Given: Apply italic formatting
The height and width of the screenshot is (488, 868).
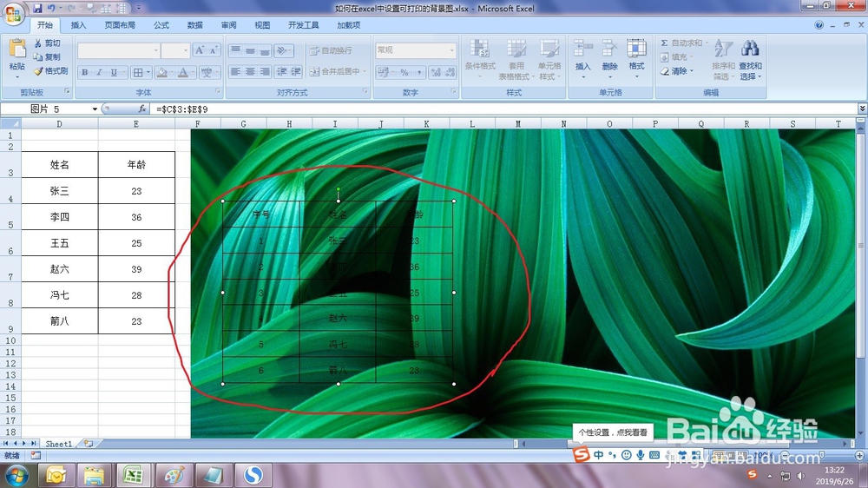Looking at the screenshot, I should 99,73.
